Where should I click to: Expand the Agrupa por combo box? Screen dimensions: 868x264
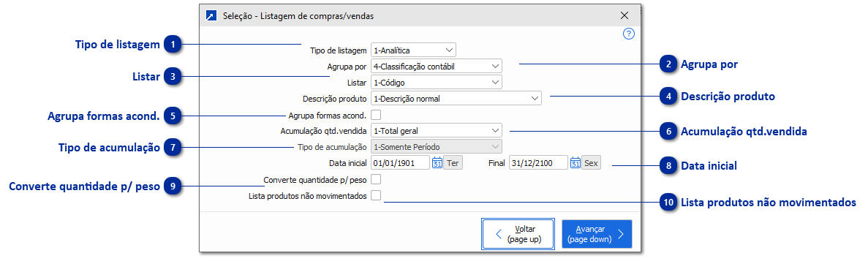click(x=437, y=67)
